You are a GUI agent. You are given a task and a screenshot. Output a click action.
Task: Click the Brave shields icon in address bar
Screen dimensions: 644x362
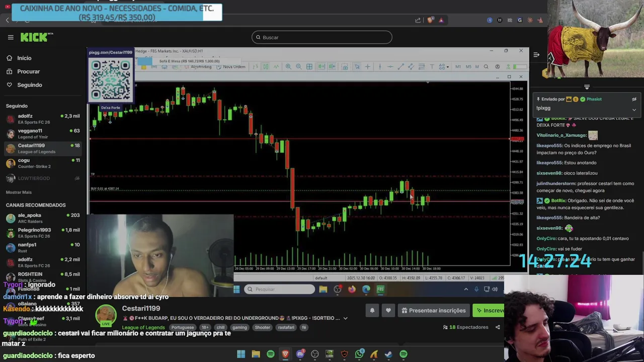pyautogui.click(x=430, y=20)
